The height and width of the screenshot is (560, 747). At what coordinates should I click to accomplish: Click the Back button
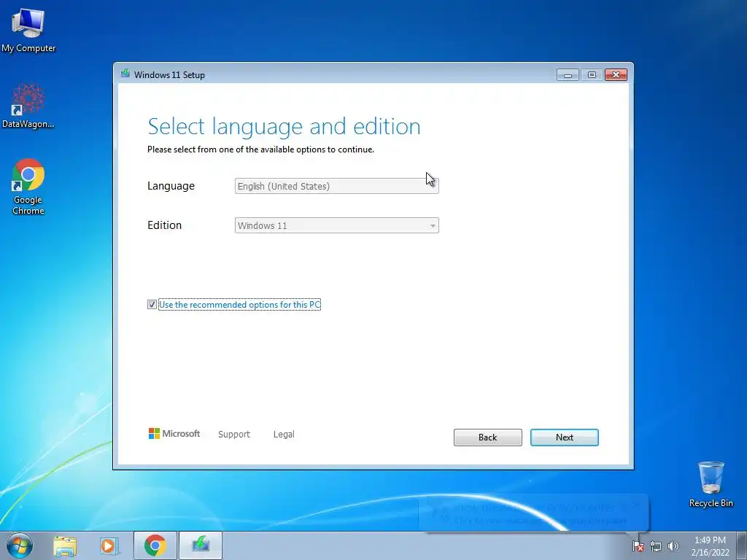pyautogui.click(x=488, y=437)
